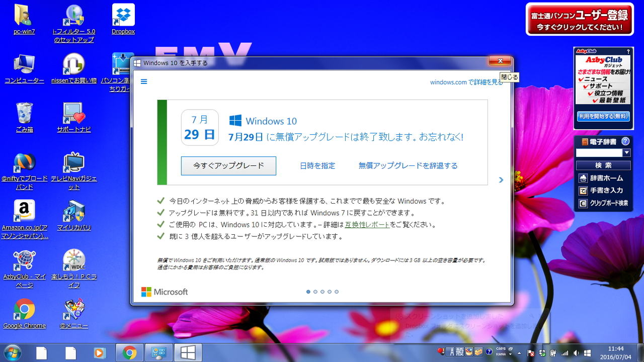The width and height of the screenshot is (644, 362).
Task: Launch Google Chrome from the taskbar
Action: point(129,352)
